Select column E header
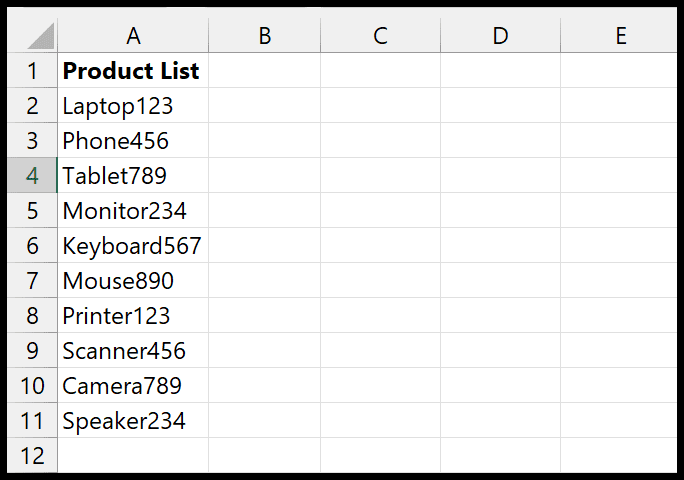This screenshot has height=480, width=684. click(619, 35)
